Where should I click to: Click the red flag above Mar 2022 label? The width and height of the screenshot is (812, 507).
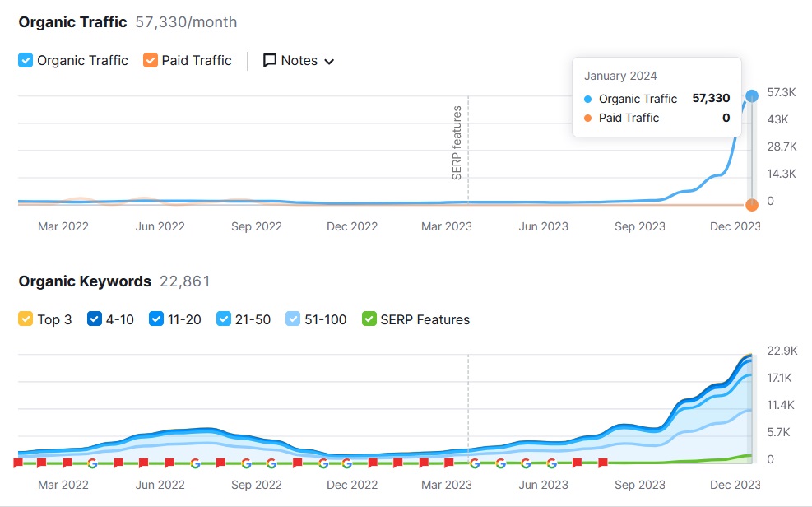coord(67,463)
